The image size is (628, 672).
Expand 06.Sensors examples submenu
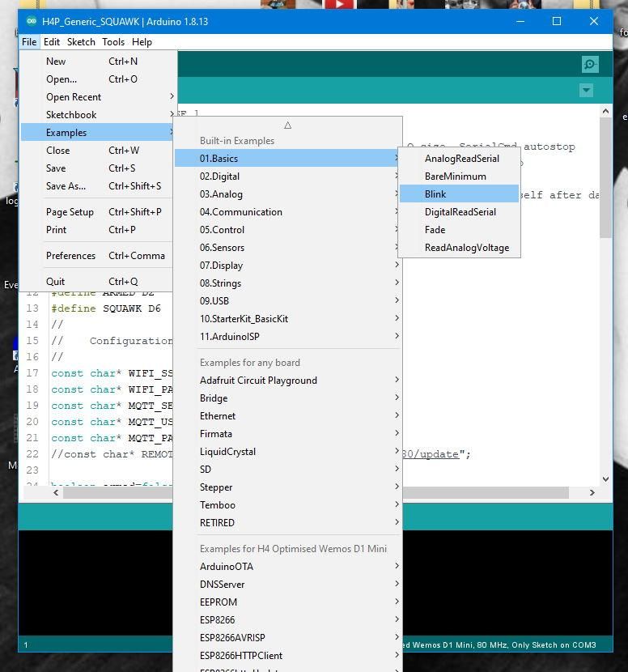(287, 247)
